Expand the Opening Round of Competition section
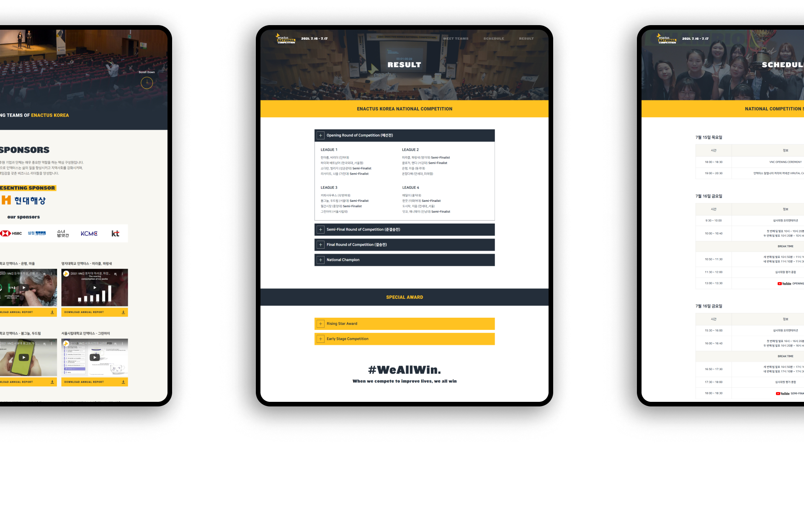 pyautogui.click(x=319, y=135)
